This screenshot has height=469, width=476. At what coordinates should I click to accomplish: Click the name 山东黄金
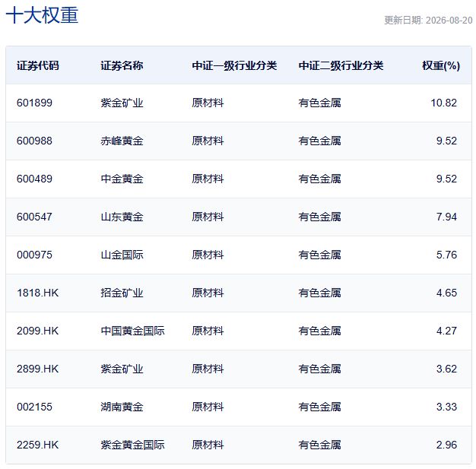(x=122, y=217)
